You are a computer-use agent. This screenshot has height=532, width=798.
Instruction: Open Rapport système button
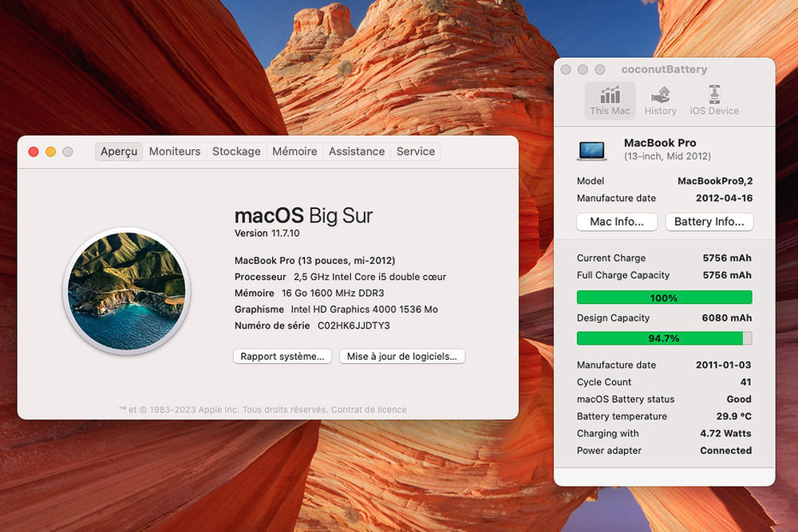coord(282,357)
